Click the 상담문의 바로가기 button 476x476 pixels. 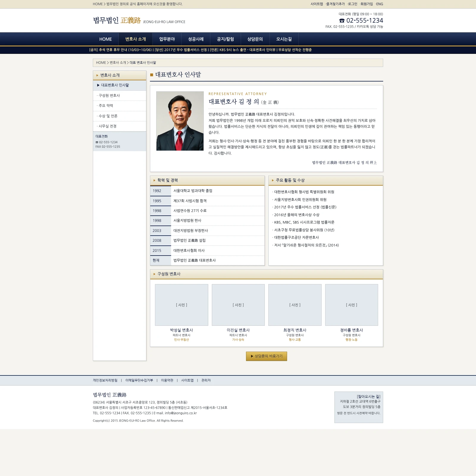tap(267, 356)
